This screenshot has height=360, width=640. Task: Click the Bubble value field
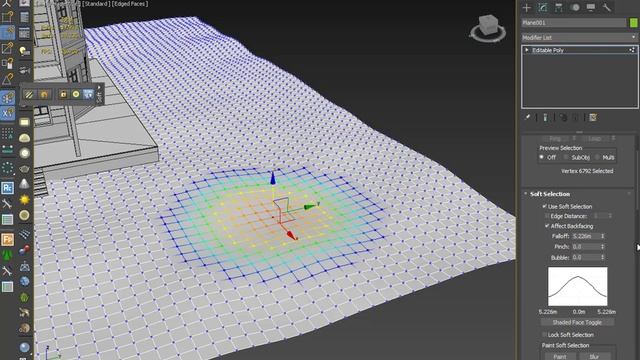(585, 257)
